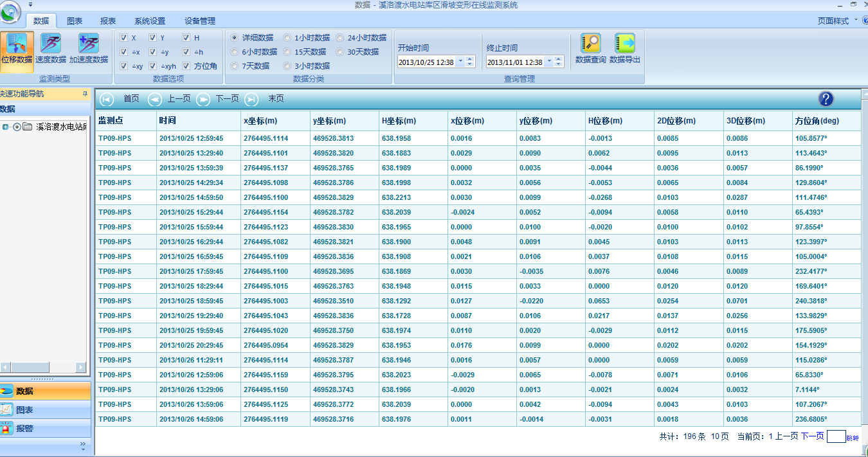
Task: Select 6小时数据 radio option
Action: tap(235, 52)
